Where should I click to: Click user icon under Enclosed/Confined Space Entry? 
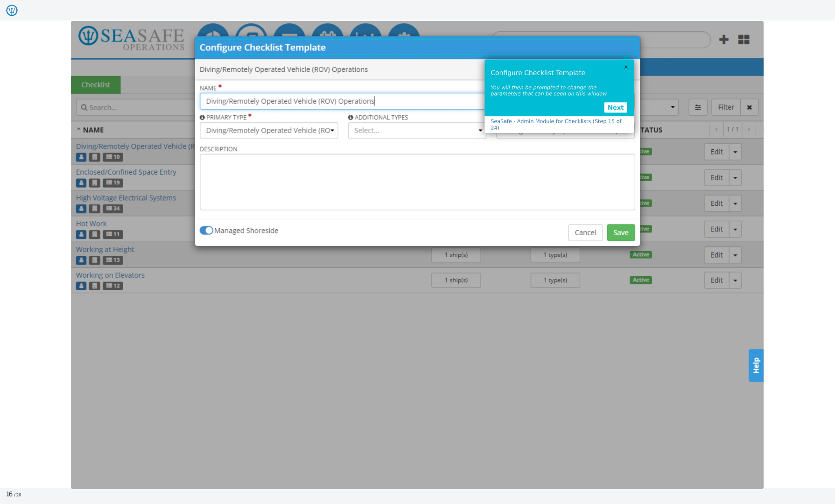(x=81, y=183)
